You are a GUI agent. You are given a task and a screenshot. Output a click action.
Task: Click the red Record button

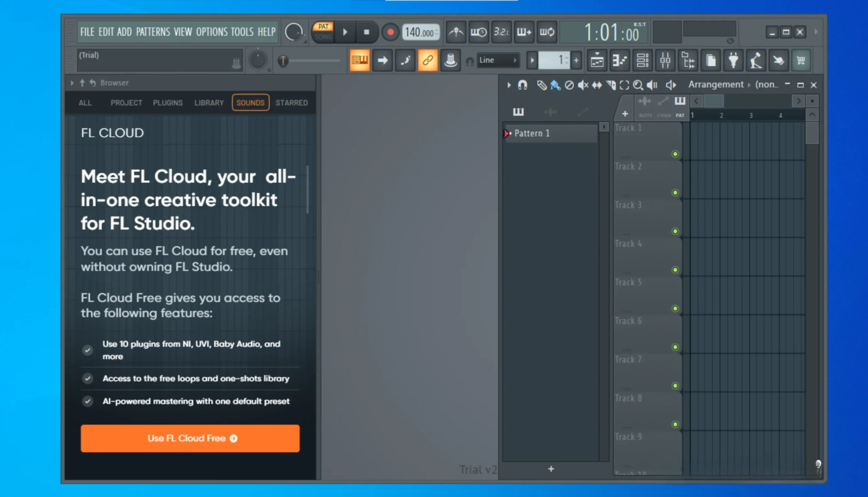click(391, 32)
